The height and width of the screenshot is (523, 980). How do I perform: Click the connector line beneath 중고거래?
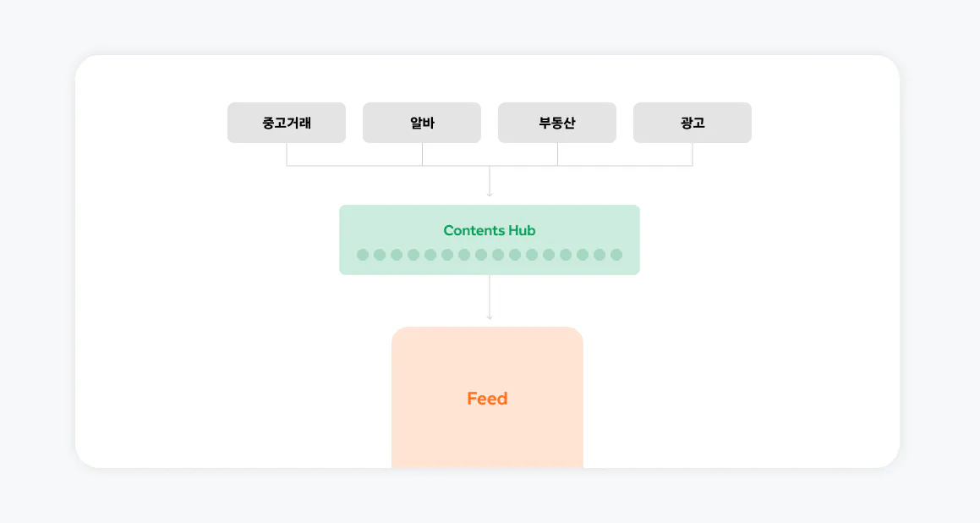point(287,155)
